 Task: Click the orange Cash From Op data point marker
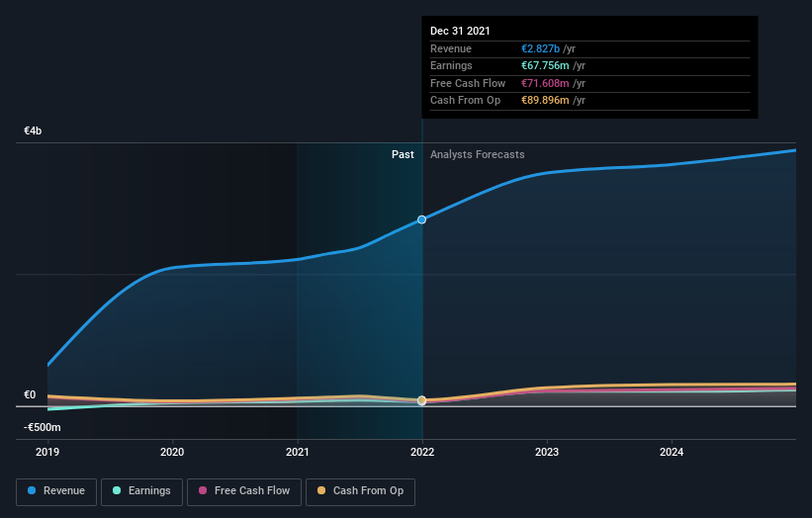[422, 400]
